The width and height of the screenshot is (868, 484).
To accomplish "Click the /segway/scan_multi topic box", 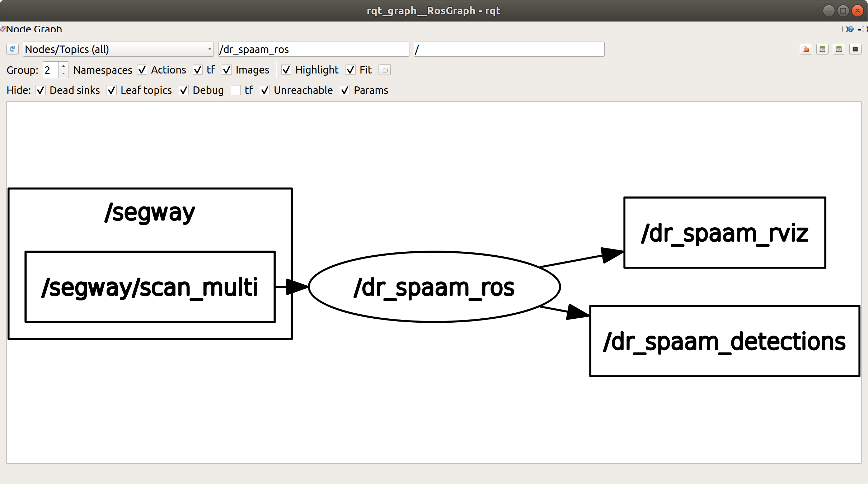I will tap(150, 287).
